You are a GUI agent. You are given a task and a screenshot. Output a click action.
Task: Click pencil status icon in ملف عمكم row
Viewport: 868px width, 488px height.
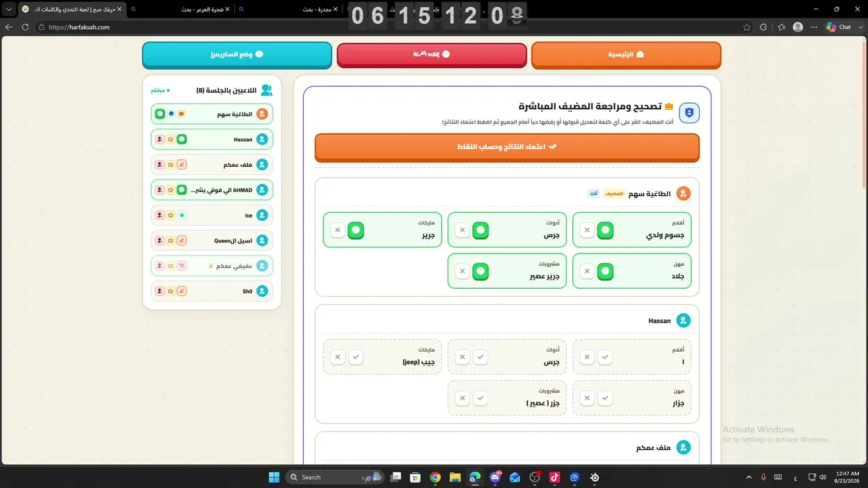[182, 165]
